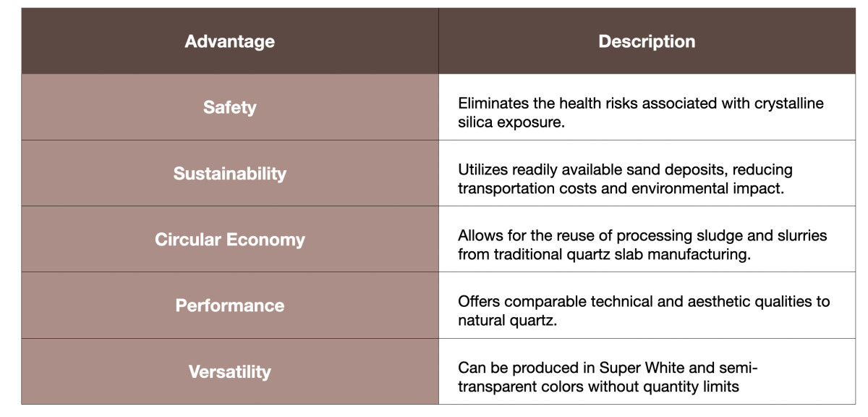868x417 pixels.
Task: Select the Safety row label cell
Action: click(229, 108)
